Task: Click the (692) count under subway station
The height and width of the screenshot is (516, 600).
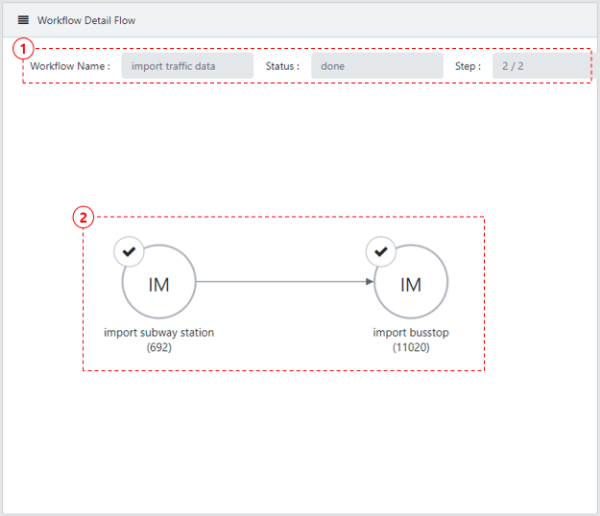Action: coord(159,347)
